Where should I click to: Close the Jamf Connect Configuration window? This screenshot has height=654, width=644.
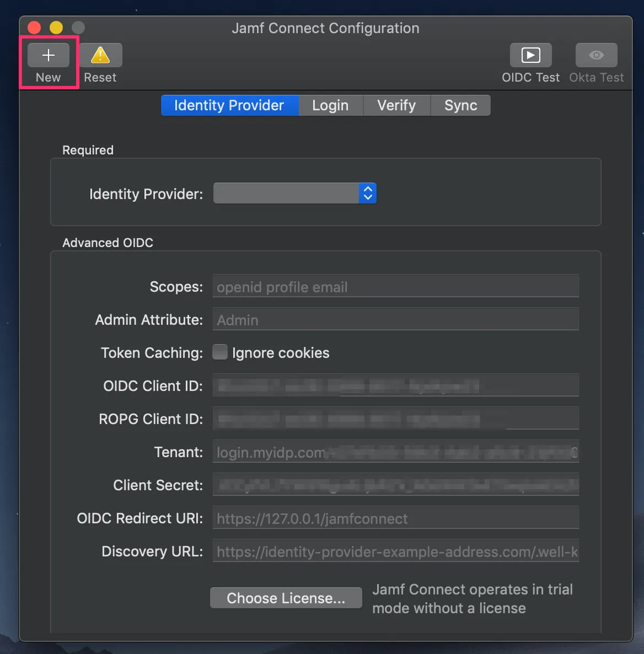[x=34, y=28]
